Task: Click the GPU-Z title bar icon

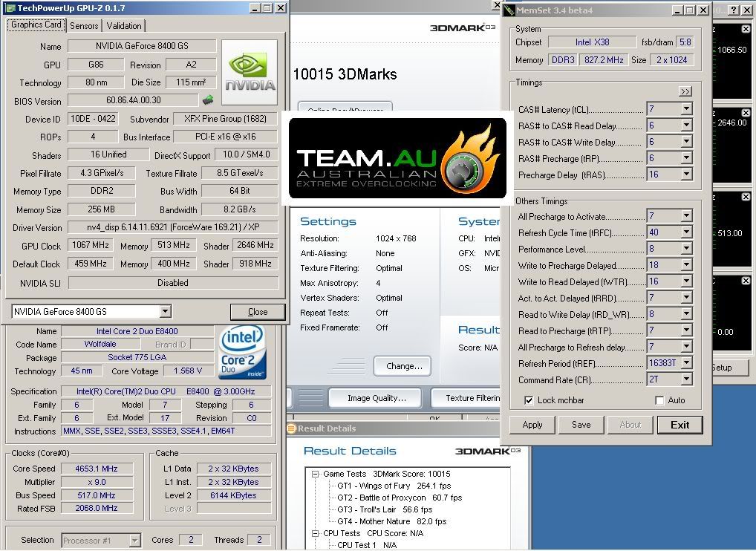Action: point(10,8)
